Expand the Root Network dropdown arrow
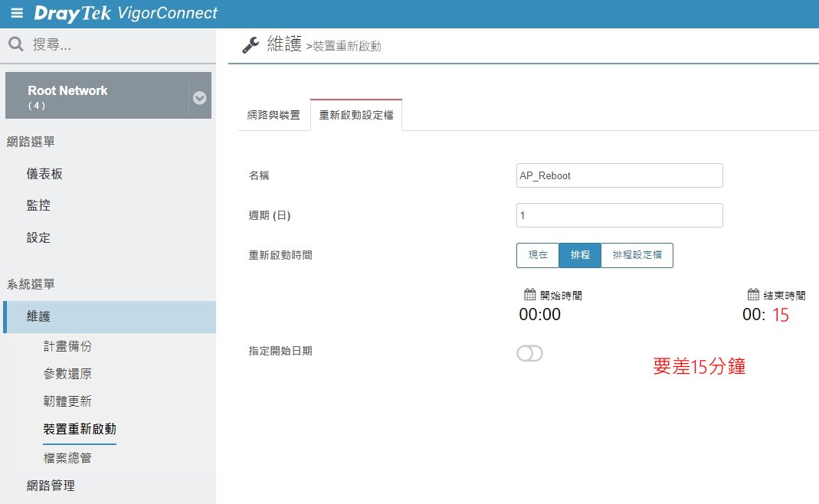819x504 pixels. [x=199, y=98]
